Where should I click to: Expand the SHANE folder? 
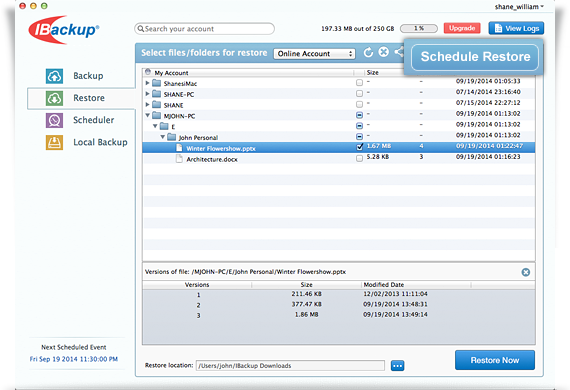point(147,105)
